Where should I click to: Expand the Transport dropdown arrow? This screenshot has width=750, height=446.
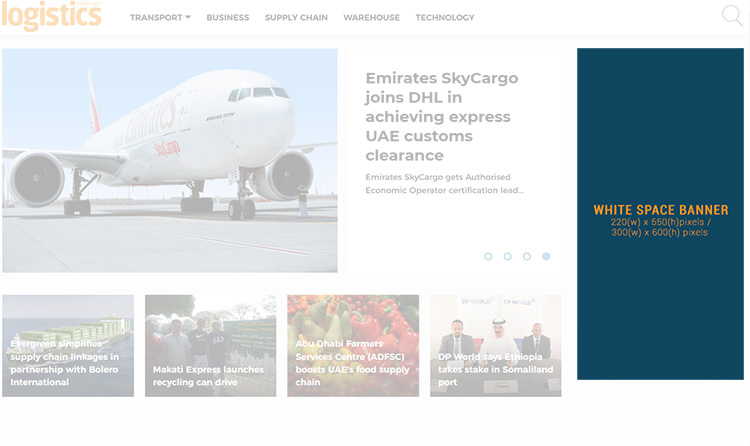[x=188, y=17]
